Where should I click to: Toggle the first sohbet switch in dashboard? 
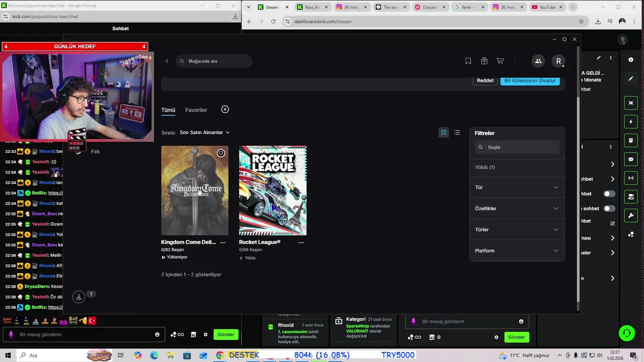click(x=609, y=194)
